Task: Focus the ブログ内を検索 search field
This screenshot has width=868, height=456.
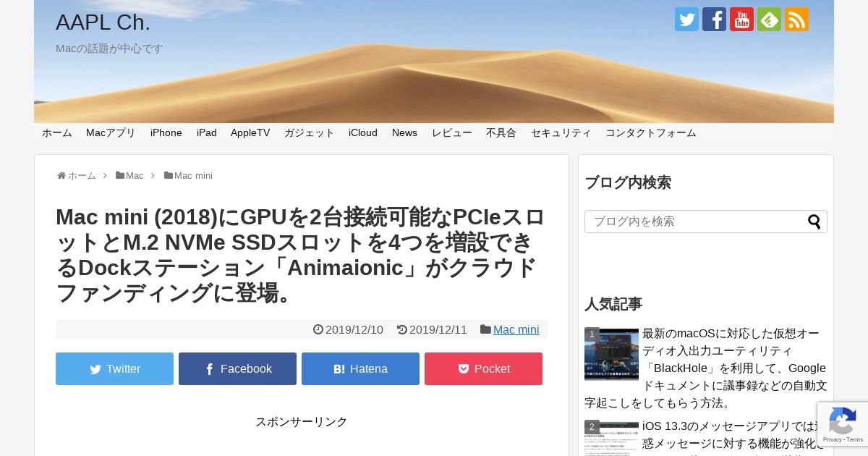Action: tap(696, 221)
